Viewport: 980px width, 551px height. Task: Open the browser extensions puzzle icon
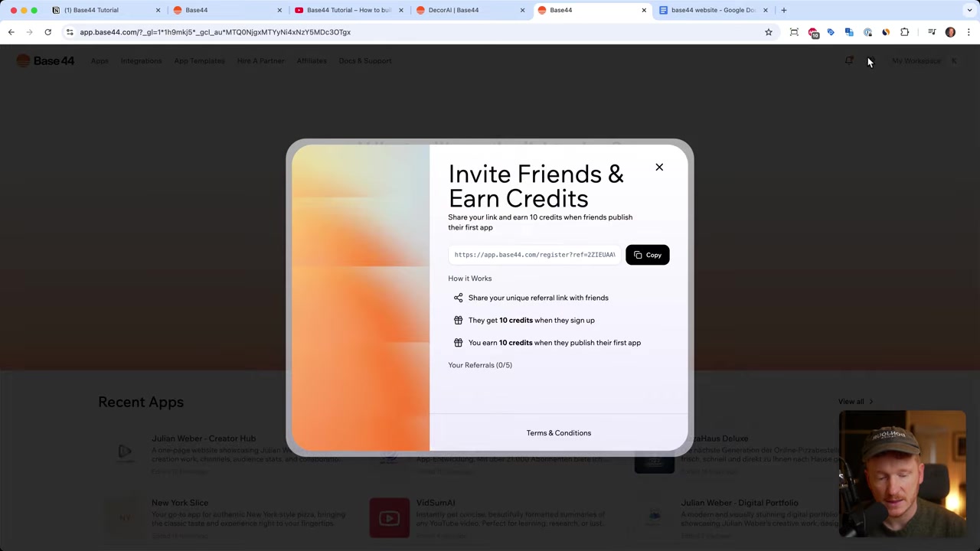coord(904,32)
